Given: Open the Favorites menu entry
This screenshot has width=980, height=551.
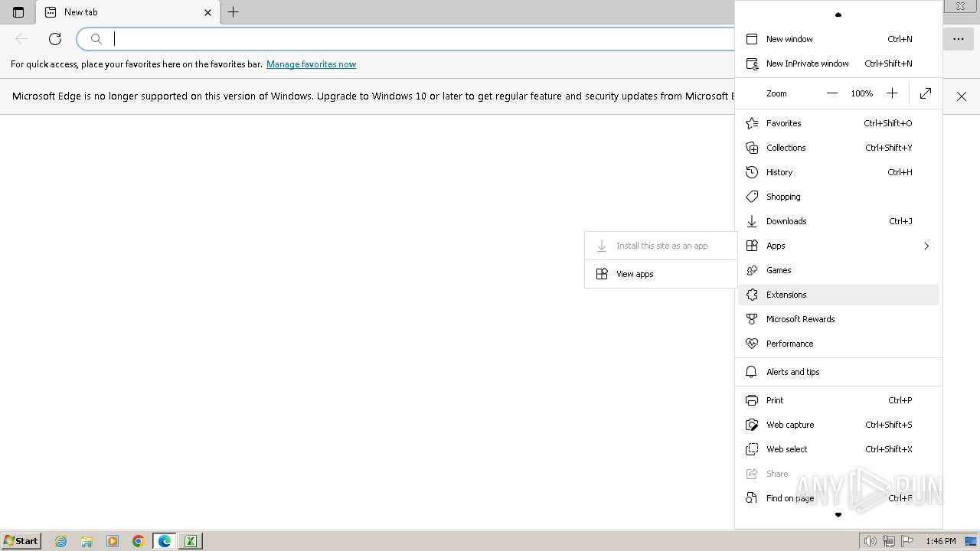Looking at the screenshot, I should click(x=838, y=123).
